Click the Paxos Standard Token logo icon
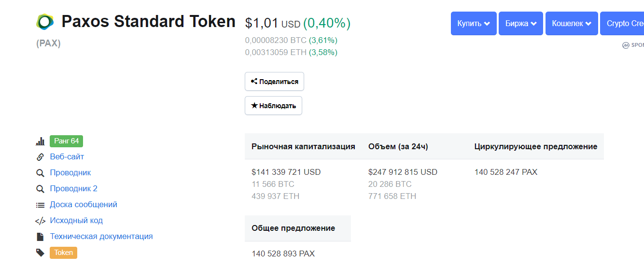This screenshot has height=268, width=644. (x=45, y=22)
